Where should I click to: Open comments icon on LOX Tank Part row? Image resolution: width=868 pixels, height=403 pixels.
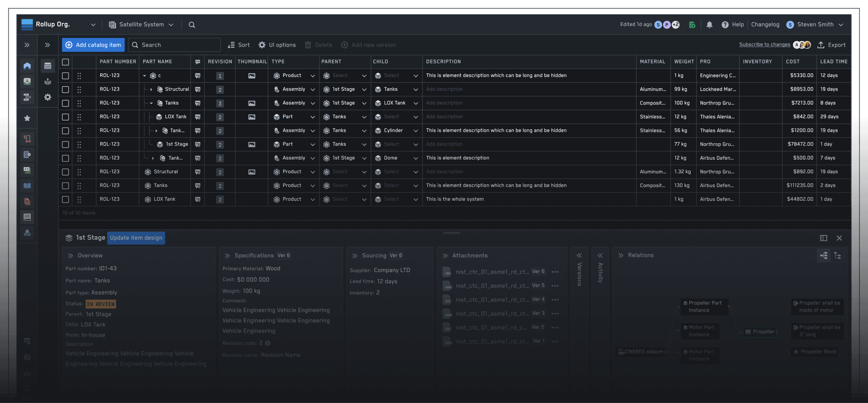(197, 117)
